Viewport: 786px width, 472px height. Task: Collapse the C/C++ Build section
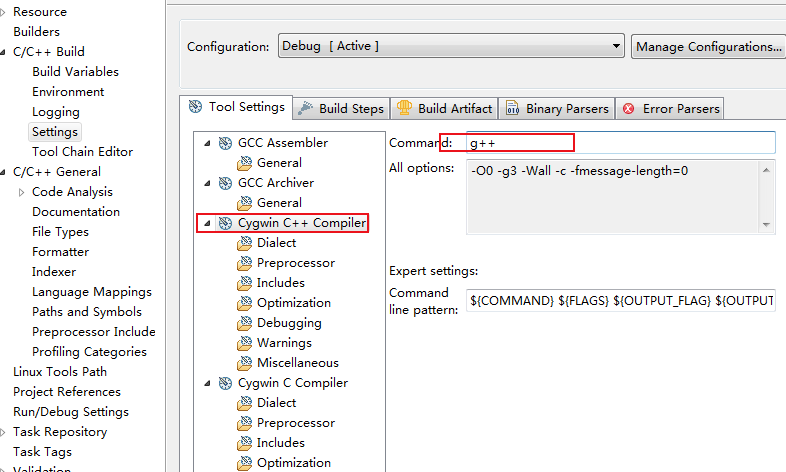pos(3,52)
